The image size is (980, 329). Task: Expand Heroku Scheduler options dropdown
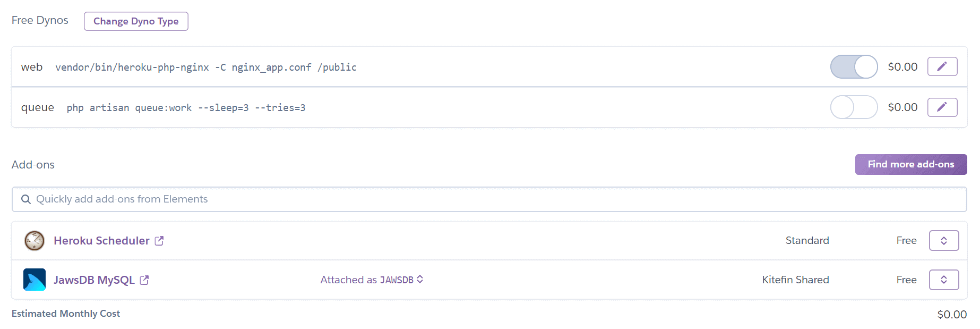click(943, 241)
